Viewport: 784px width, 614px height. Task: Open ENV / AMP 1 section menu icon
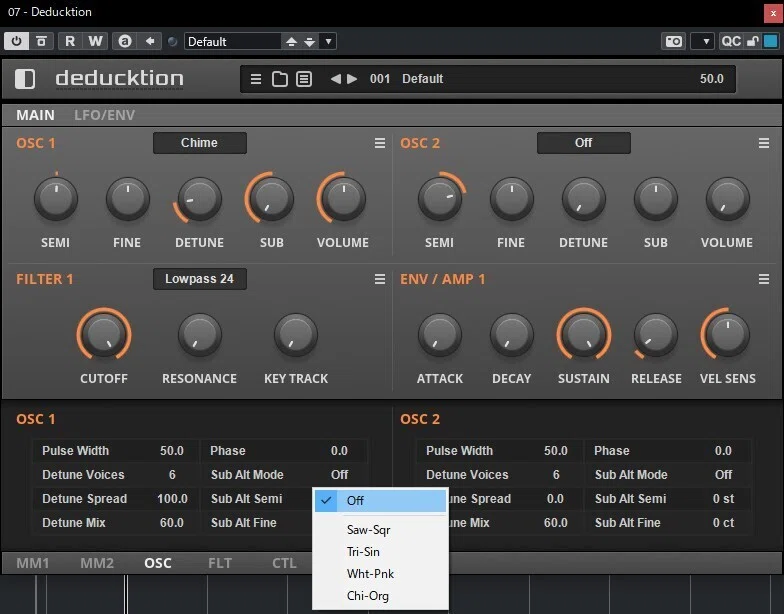764,280
